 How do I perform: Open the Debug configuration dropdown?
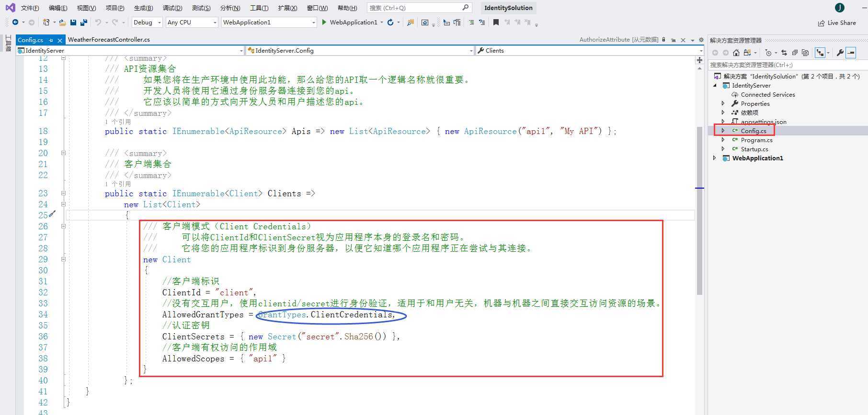click(147, 22)
